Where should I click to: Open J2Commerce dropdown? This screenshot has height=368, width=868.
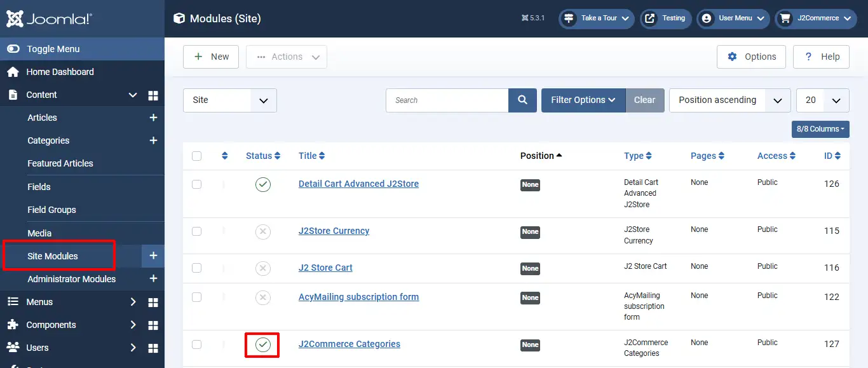816,18
